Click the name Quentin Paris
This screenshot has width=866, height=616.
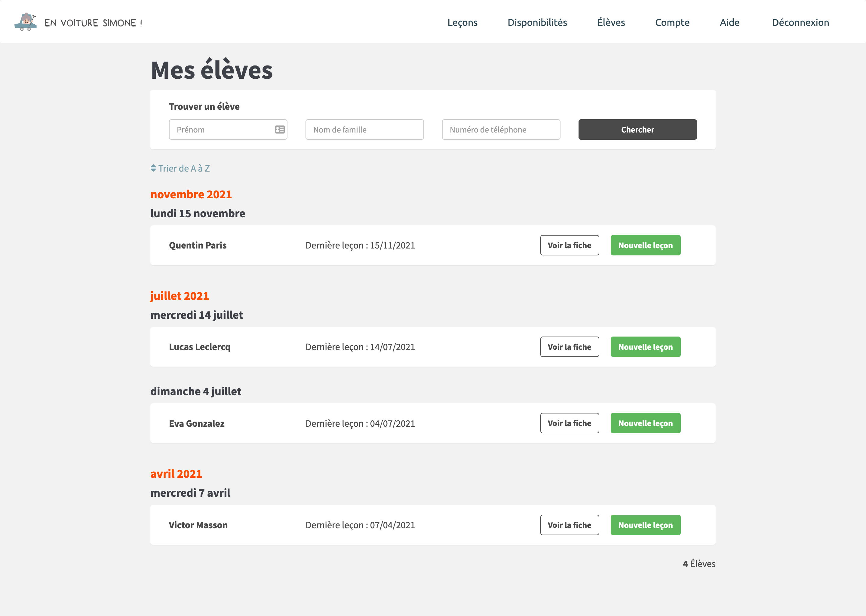[x=198, y=245]
